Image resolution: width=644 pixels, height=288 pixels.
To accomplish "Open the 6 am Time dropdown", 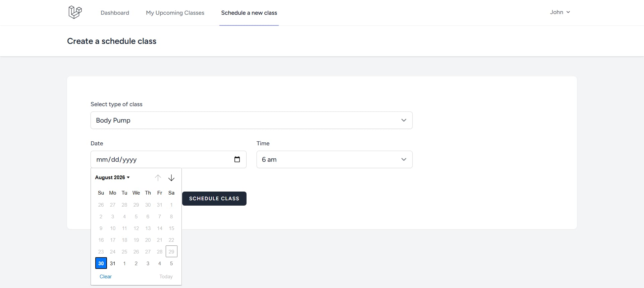I will [334, 159].
